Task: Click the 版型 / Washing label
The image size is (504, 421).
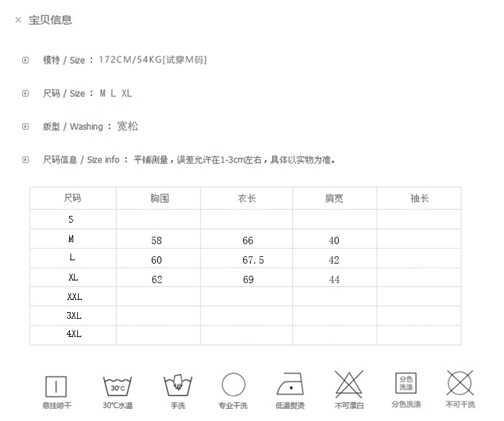Action: pos(73,126)
